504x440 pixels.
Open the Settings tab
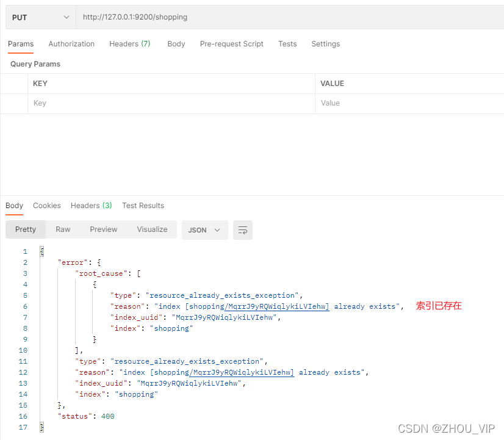point(326,44)
